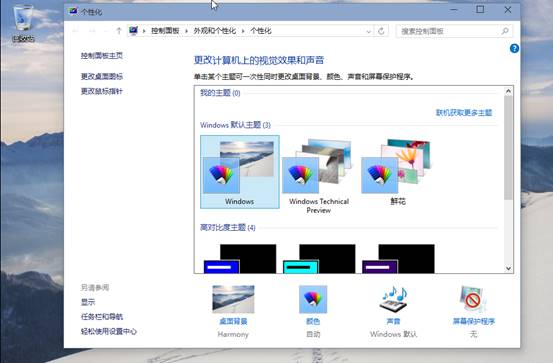Click the 搜索控制面板 search field
The width and height of the screenshot is (553, 363).
(x=450, y=31)
